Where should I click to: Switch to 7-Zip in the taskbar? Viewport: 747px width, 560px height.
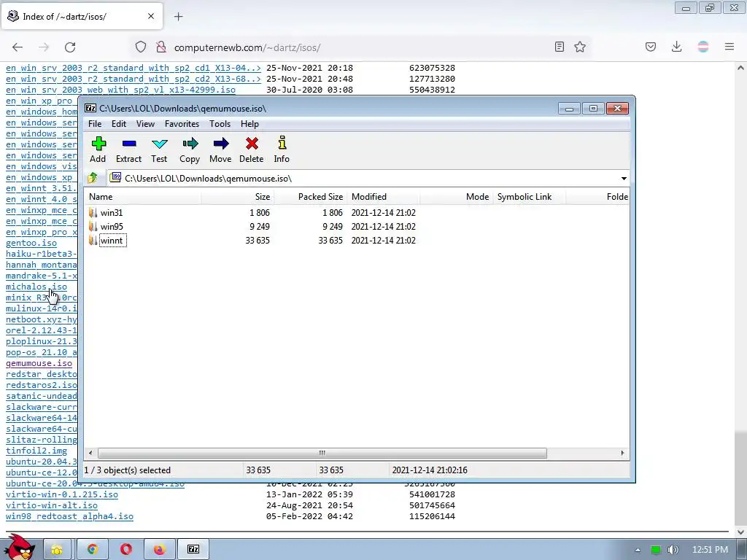pyautogui.click(x=193, y=550)
